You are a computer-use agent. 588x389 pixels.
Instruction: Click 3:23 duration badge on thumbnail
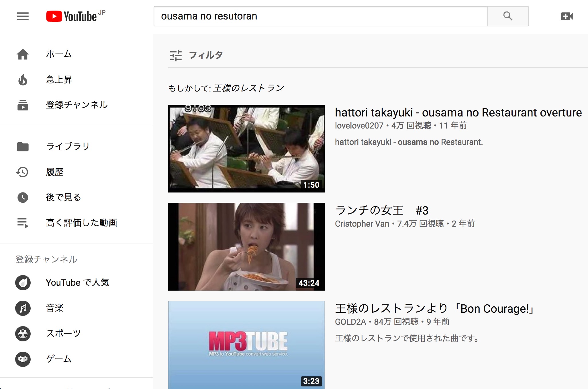[x=311, y=381]
